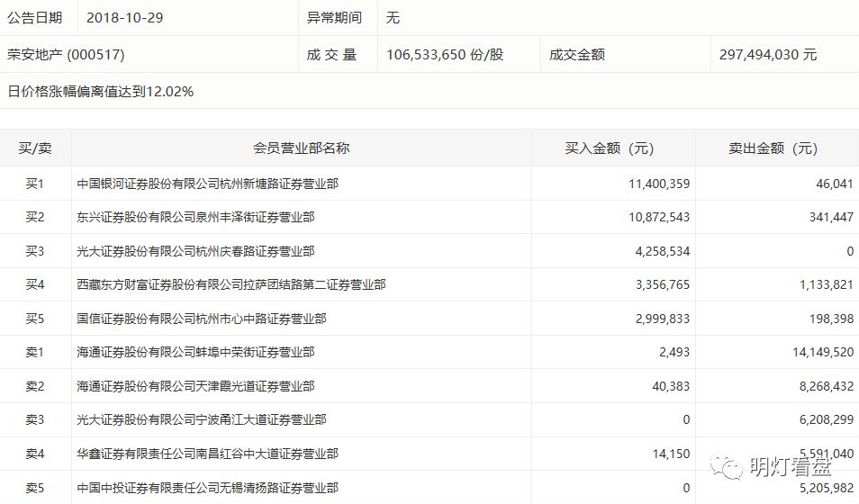Click the 卖2 row label
Viewport: 859px width, 504px height.
pyautogui.click(x=34, y=386)
